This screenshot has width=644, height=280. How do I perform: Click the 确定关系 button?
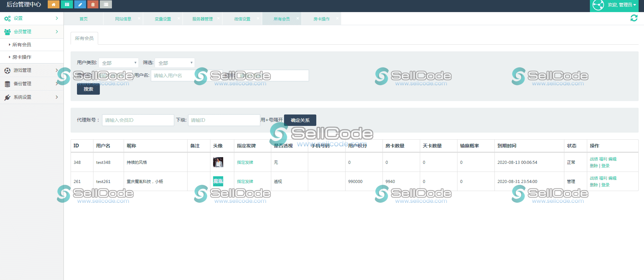(x=300, y=120)
